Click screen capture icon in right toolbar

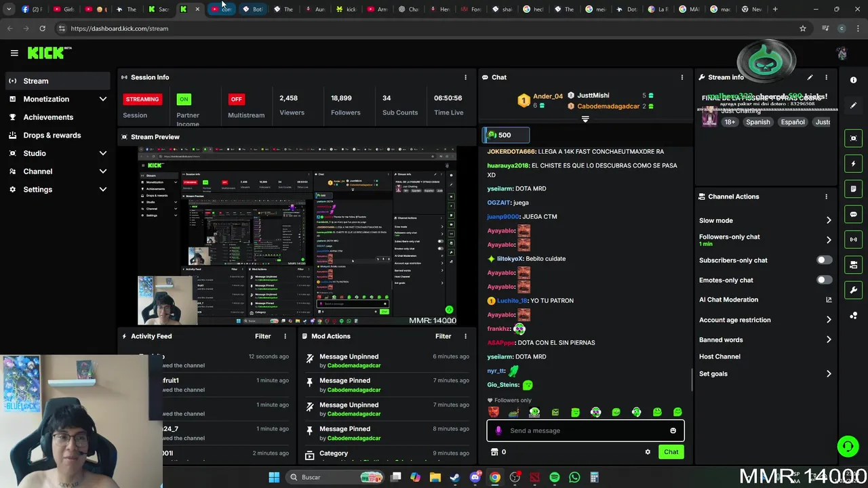click(853, 138)
